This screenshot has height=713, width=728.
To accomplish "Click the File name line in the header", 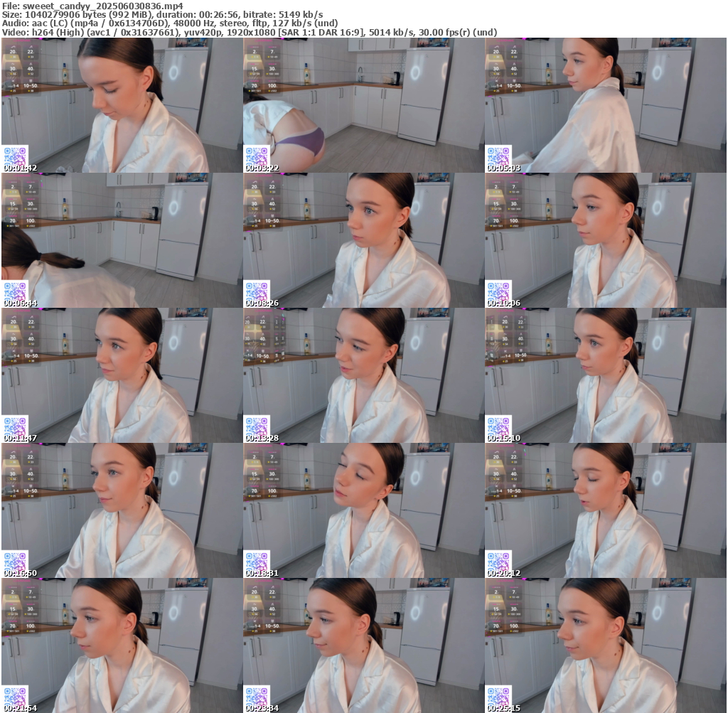I will tap(93, 6).
